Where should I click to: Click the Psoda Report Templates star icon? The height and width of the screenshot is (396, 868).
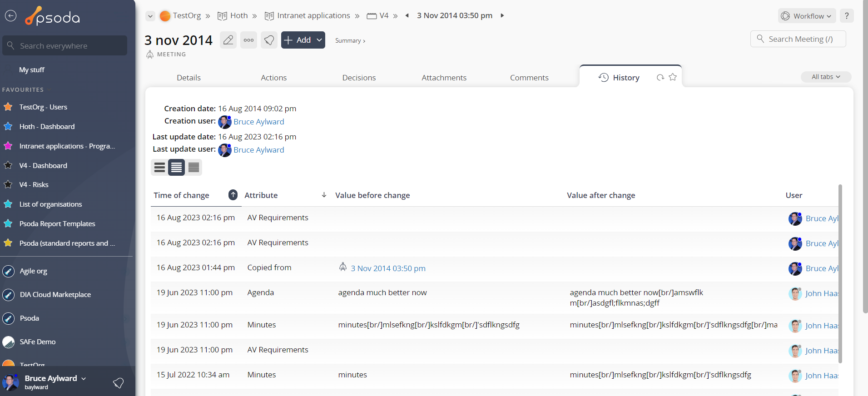(8, 223)
